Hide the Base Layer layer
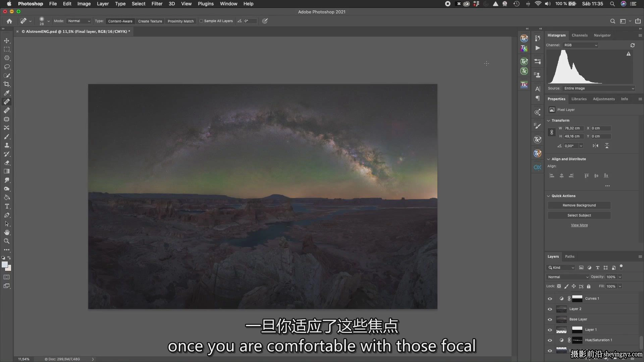Screen dimensions: 644x362 pyautogui.click(x=550, y=319)
